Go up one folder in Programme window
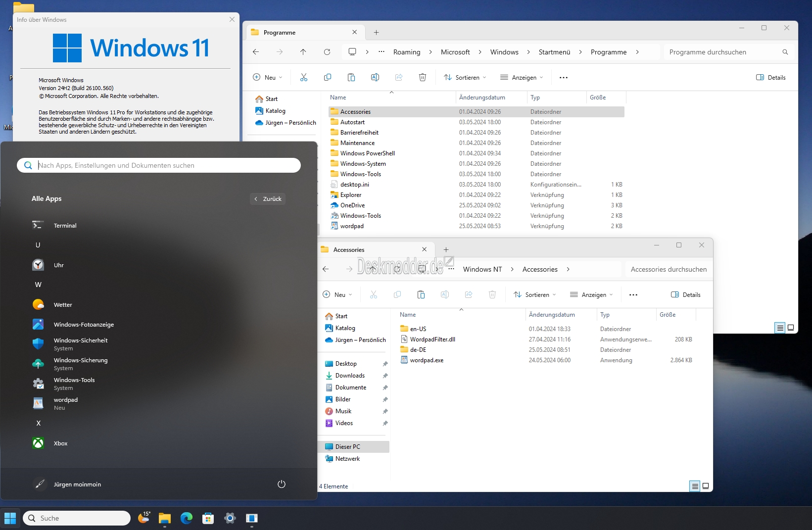This screenshot has width=812, height=530. pyautogui.click(x=303, y=52)
